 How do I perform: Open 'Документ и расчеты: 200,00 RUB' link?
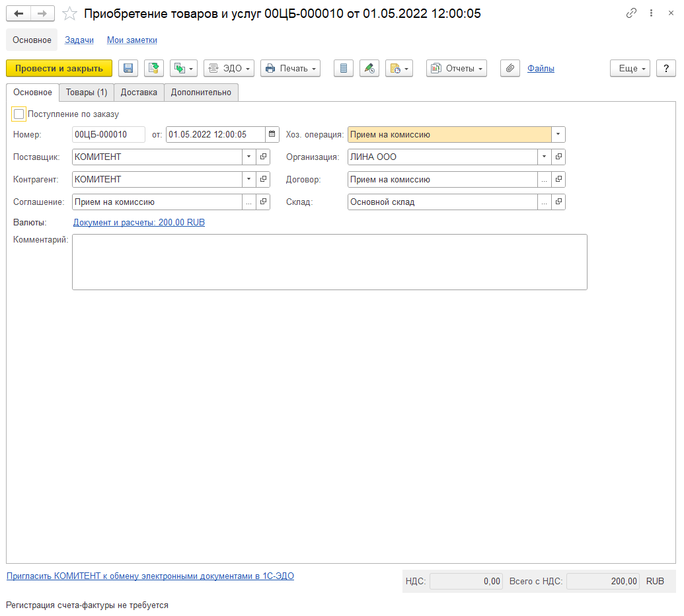tap(139, 223)
